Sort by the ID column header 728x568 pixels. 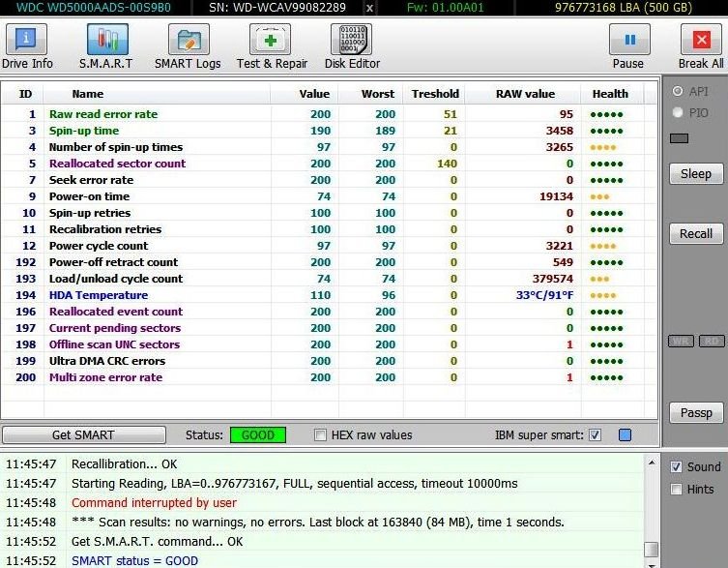coord(23,94)
